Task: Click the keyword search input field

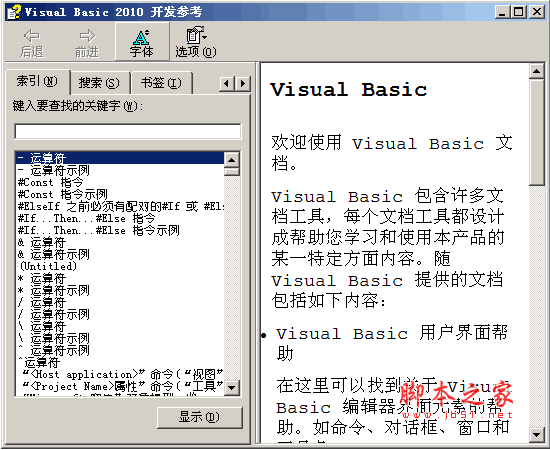Action: point(128,132)
